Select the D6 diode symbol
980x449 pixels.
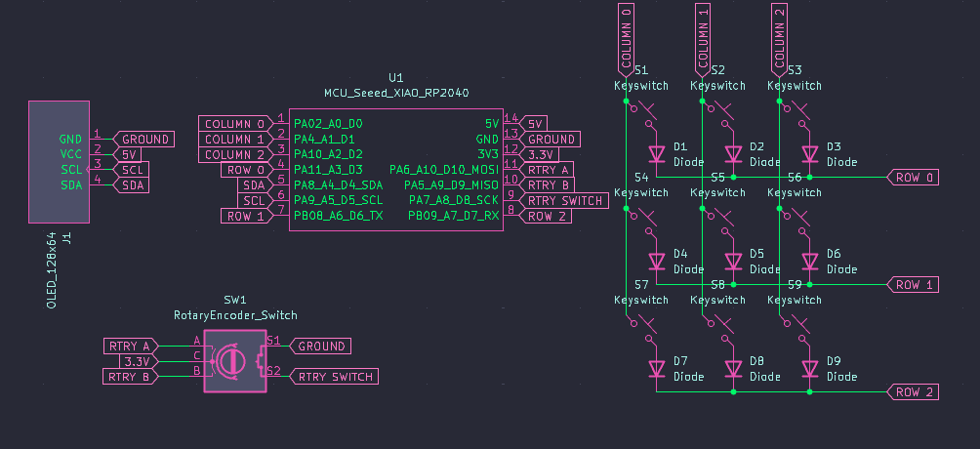810,261
